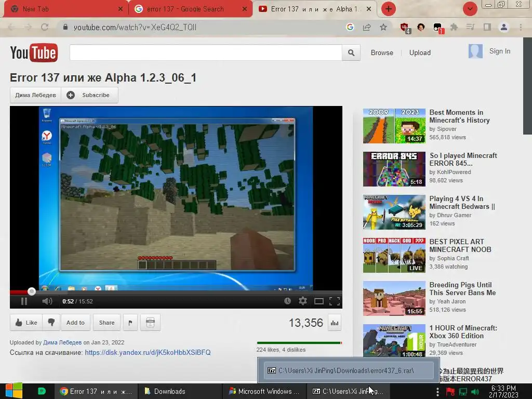Open the media control icon
532x399 pixels.
pos(470,27)
